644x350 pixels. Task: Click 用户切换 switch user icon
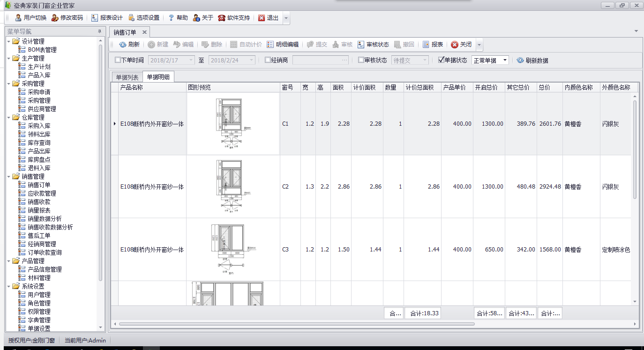click(x=18, y=18)
